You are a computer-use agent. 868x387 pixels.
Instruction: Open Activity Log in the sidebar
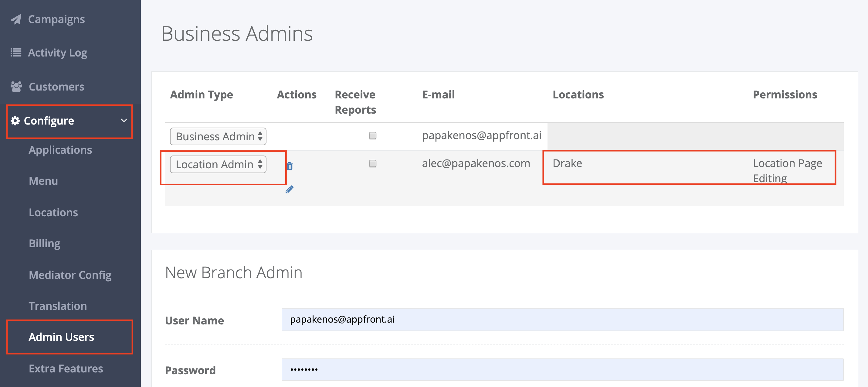pyautogui.click(x=58, y=53)
